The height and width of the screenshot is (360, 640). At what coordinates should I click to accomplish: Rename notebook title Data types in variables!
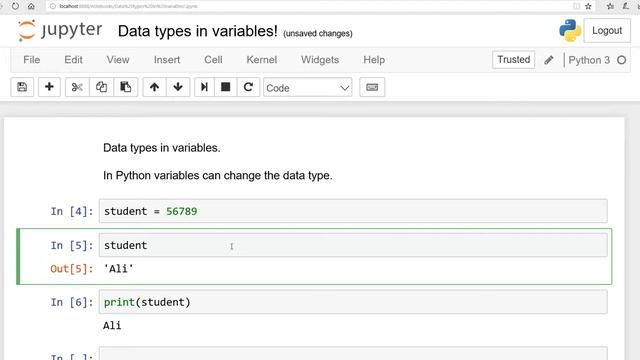(x=198, y=31)
